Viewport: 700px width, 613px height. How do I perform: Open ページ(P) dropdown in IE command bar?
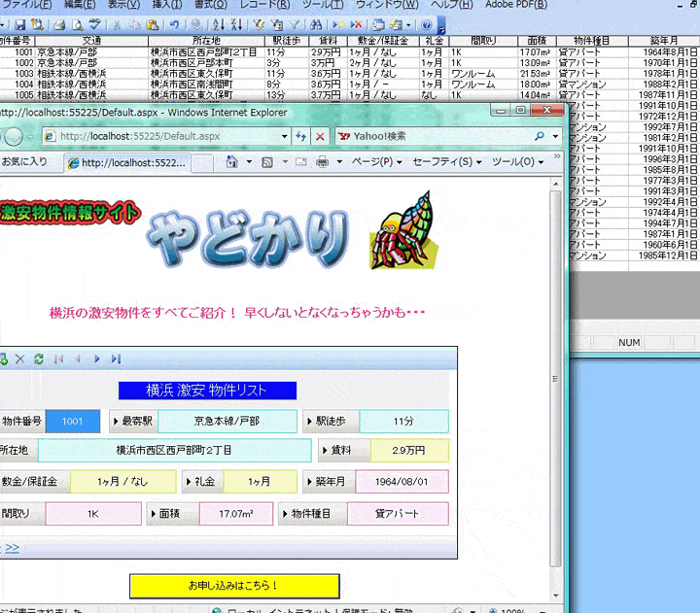coord(377,161)
